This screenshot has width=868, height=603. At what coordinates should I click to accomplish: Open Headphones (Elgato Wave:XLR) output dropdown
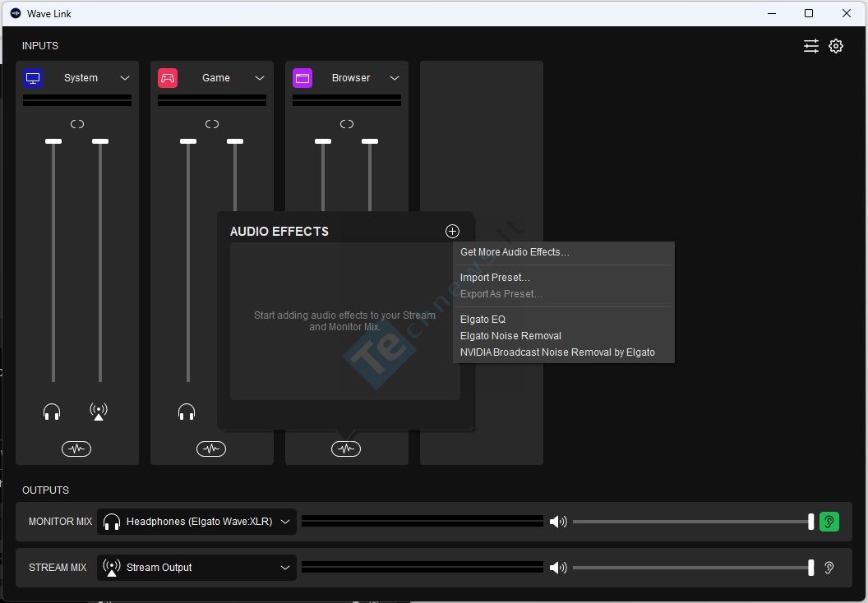[196, 522]
